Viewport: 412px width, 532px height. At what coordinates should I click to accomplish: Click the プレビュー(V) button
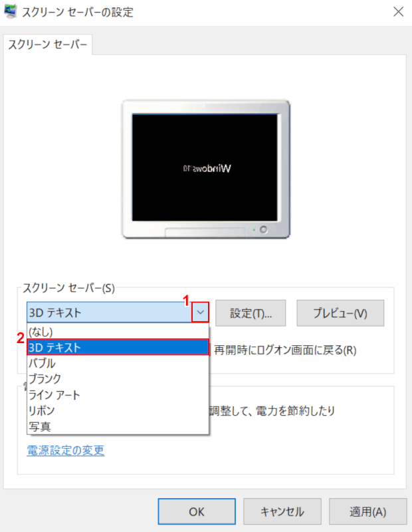(x=340, y=313)
